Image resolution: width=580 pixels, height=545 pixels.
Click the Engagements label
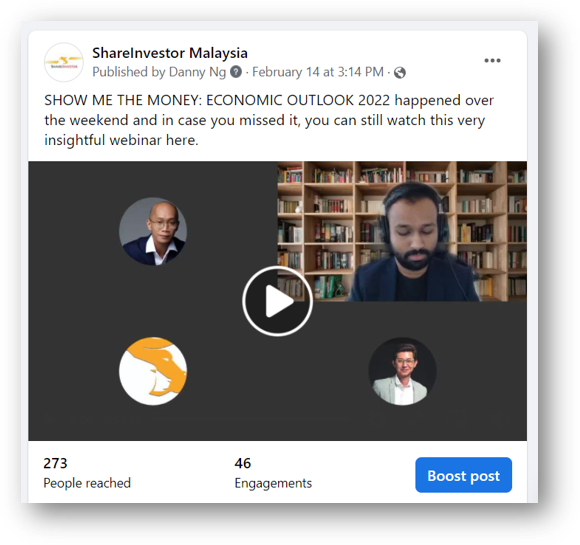[273, 483]
